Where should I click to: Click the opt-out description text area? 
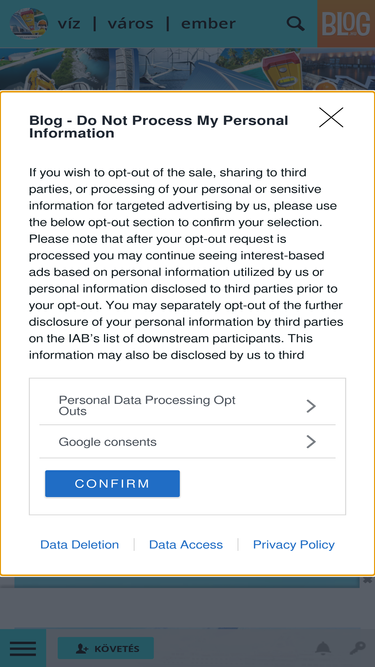coord(187,263)
